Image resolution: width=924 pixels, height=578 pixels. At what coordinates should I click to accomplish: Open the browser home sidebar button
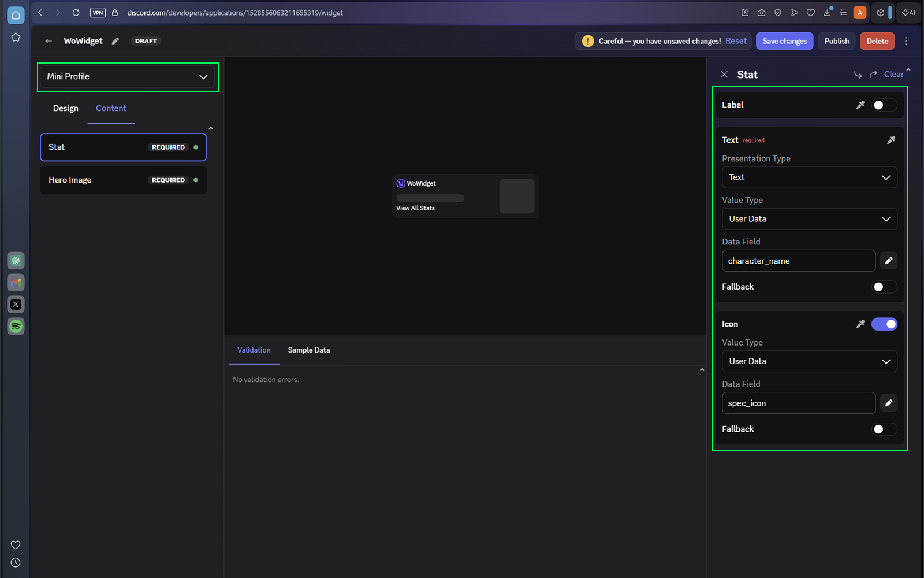tap(16, 16)
